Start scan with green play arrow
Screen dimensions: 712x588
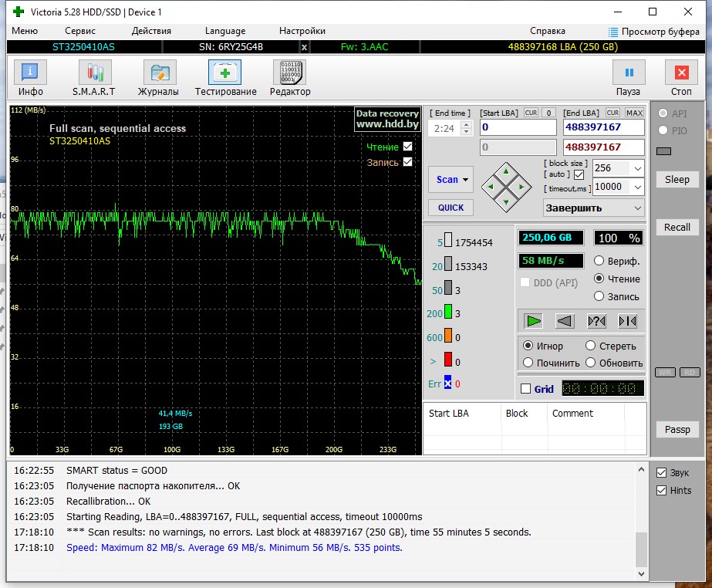coord(534,321)
